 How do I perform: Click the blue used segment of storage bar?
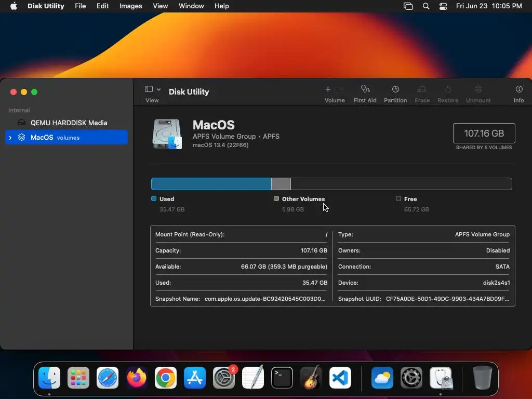pyautogui.click(x=211, y=184)
